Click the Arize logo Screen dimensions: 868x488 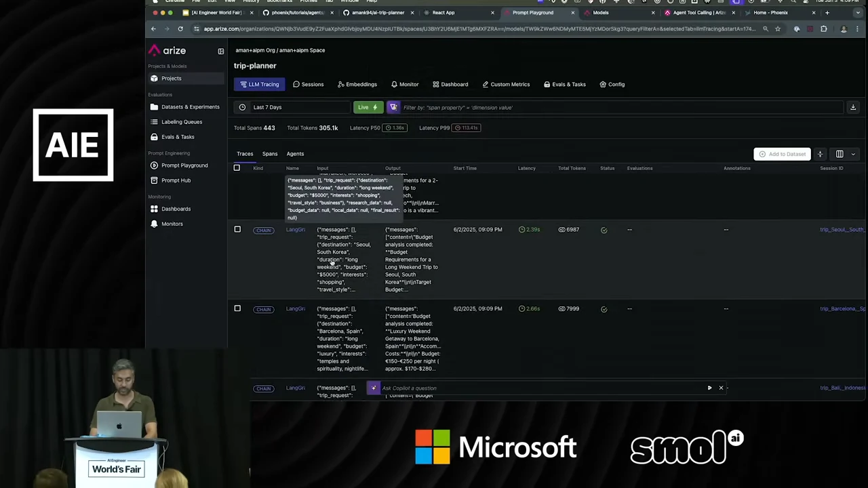coord(167,50)
